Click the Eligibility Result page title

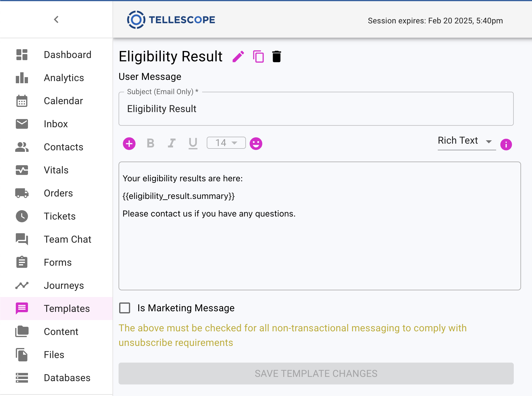(171, 56)
